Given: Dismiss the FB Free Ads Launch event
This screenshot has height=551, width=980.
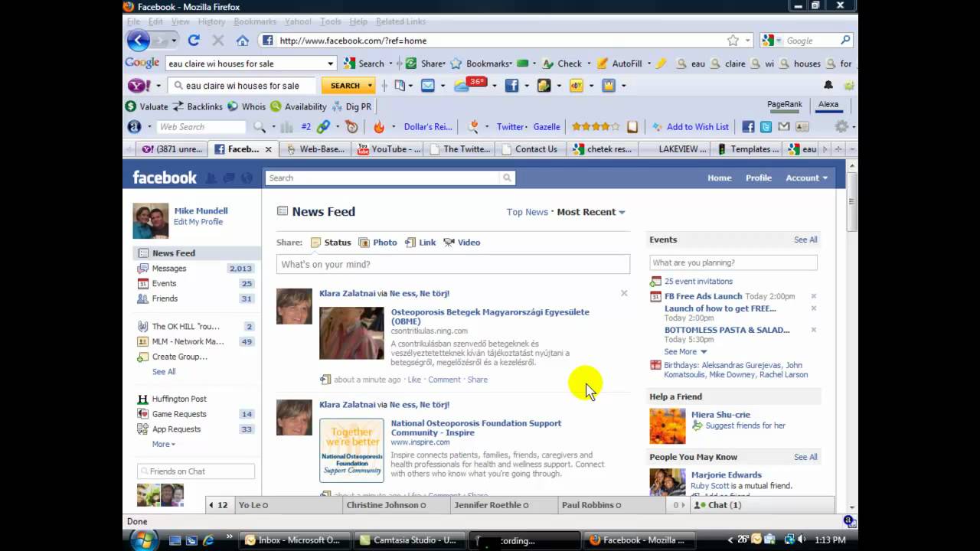Looking at the screenshot, I should [x=814, y=296].
